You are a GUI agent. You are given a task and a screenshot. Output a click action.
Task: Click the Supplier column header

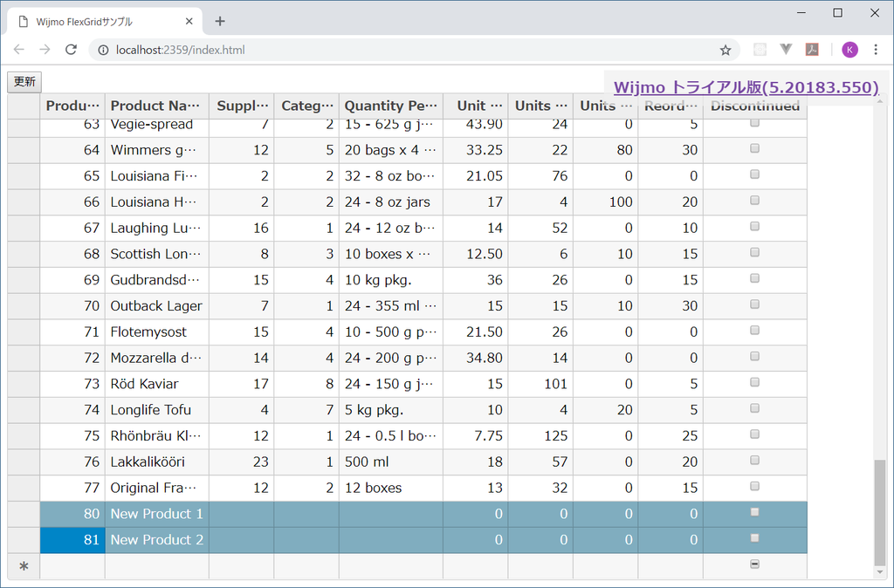[x=242, y=106]
